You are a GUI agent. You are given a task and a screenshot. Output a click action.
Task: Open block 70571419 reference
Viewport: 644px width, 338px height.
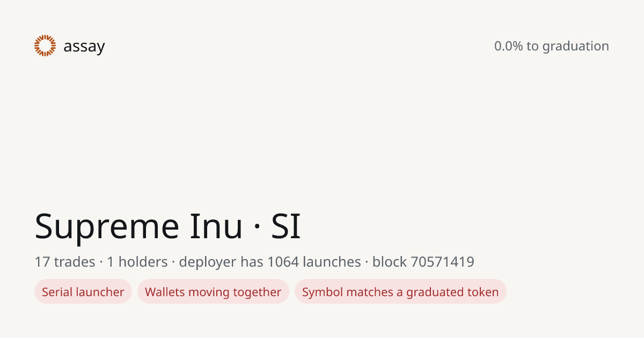click(x=423, y=262)
